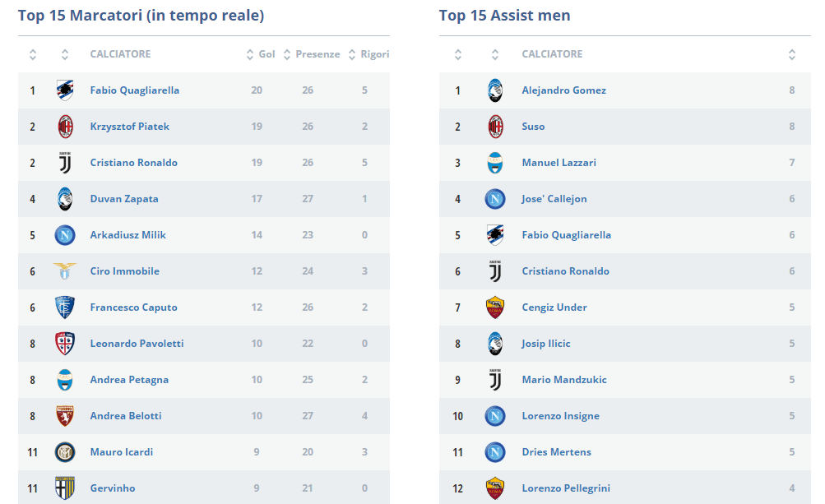Sort assist table by the assists count arrows
The width and height of the screenshot is (825, 504).
[x=792, y=54]
